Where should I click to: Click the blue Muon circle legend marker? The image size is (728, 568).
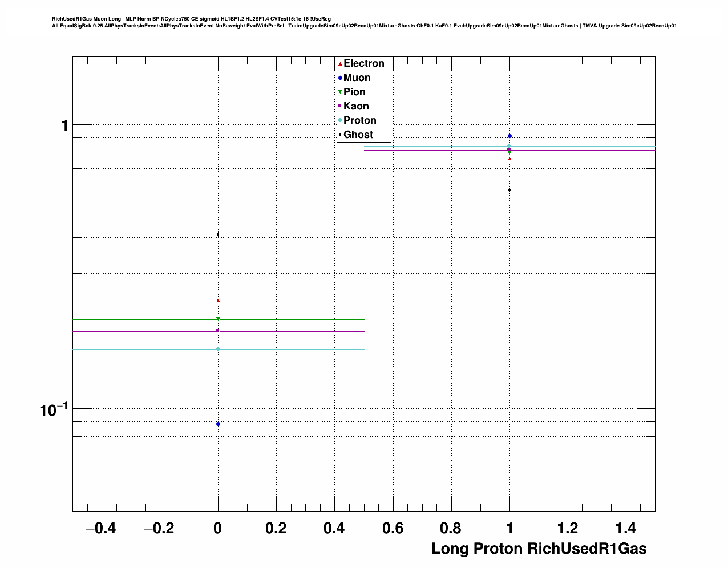pos(340,78)
